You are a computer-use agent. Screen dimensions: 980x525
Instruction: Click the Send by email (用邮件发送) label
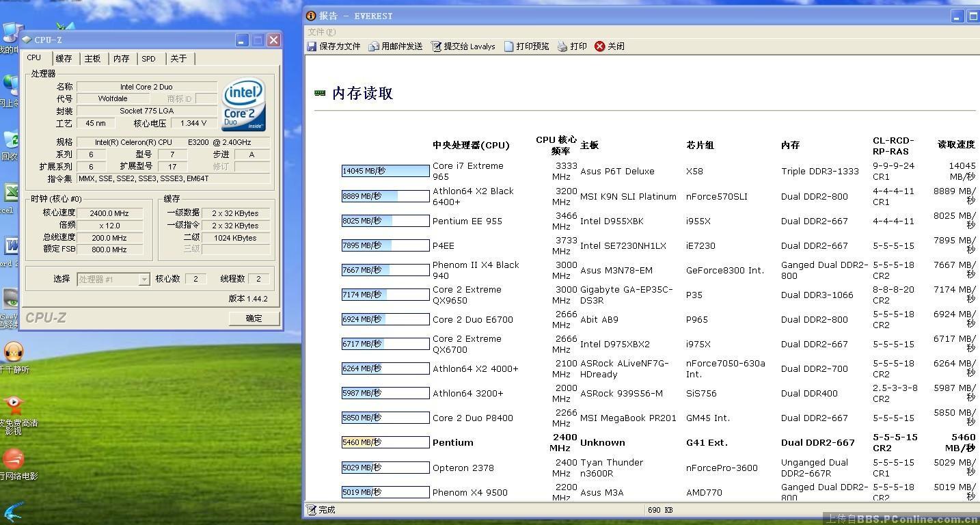[x=402, y=46]
